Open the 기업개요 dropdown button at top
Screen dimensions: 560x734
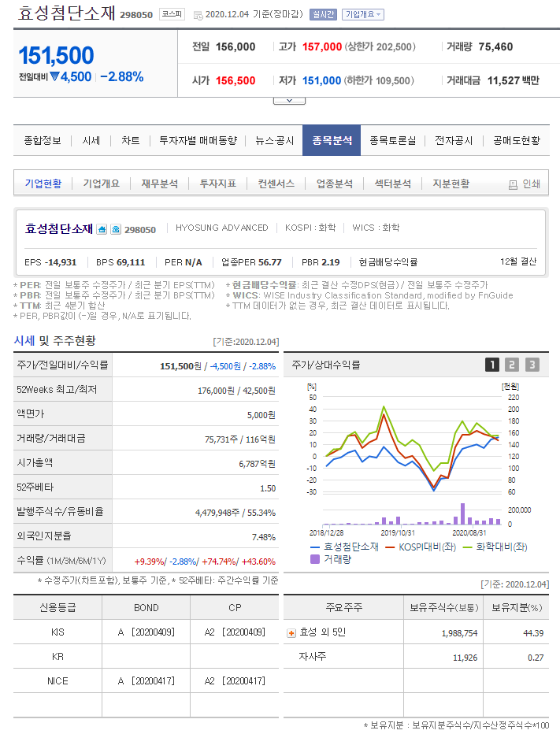click(x=363, y=14)
